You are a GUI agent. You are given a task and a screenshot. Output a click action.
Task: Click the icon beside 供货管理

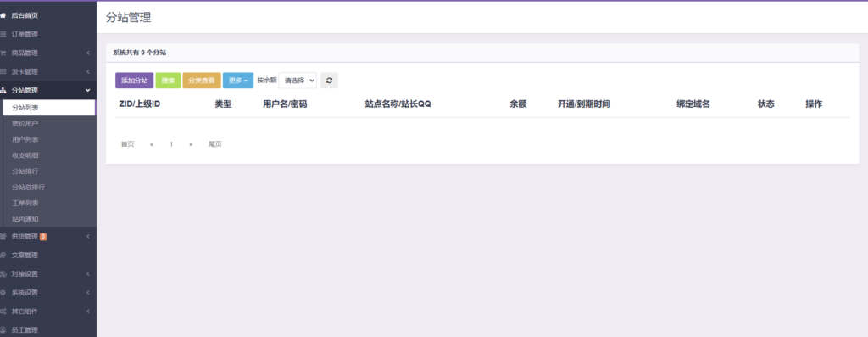(x=3, y=237)
